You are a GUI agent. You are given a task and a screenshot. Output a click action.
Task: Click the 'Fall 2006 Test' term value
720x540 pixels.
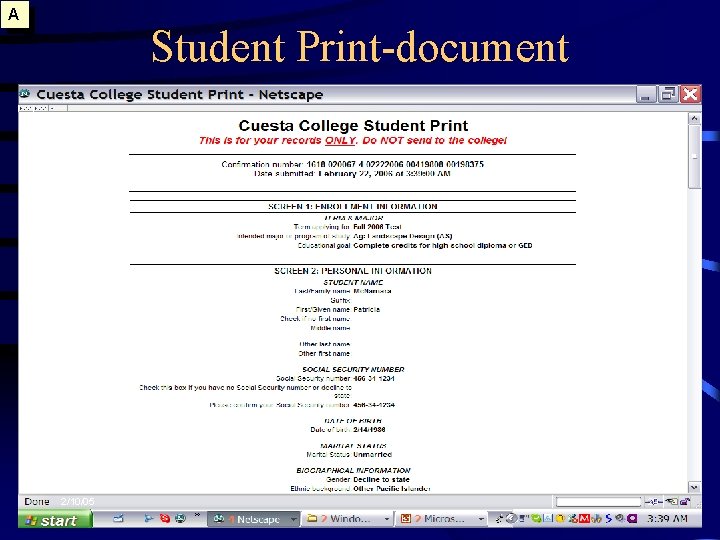pos(377,227)
